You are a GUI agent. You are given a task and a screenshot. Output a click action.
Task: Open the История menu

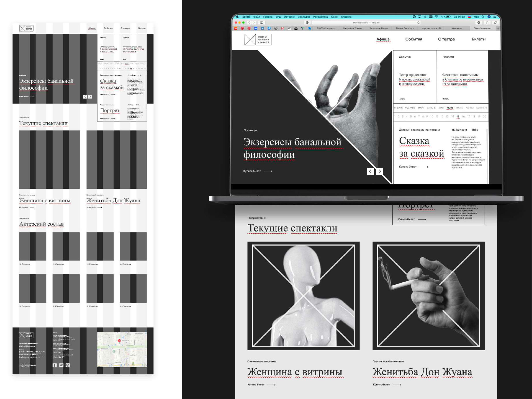point(289,17)
